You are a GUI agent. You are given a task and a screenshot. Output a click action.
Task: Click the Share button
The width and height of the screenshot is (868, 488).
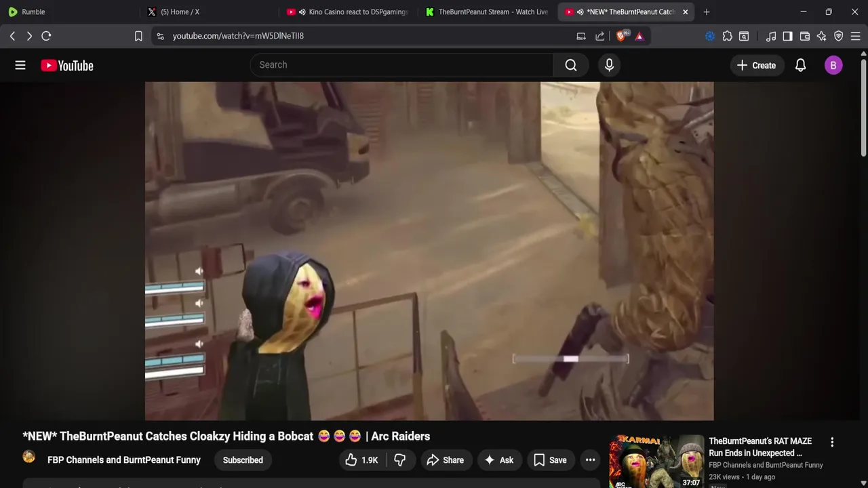tap(445, 460)
